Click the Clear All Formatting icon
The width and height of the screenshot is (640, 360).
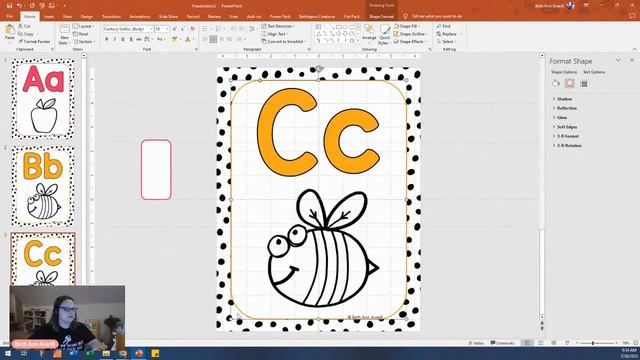coord(193,29)
